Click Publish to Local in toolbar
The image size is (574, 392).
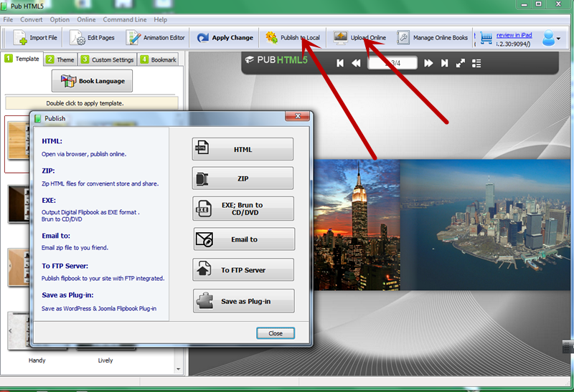[293, 38]
